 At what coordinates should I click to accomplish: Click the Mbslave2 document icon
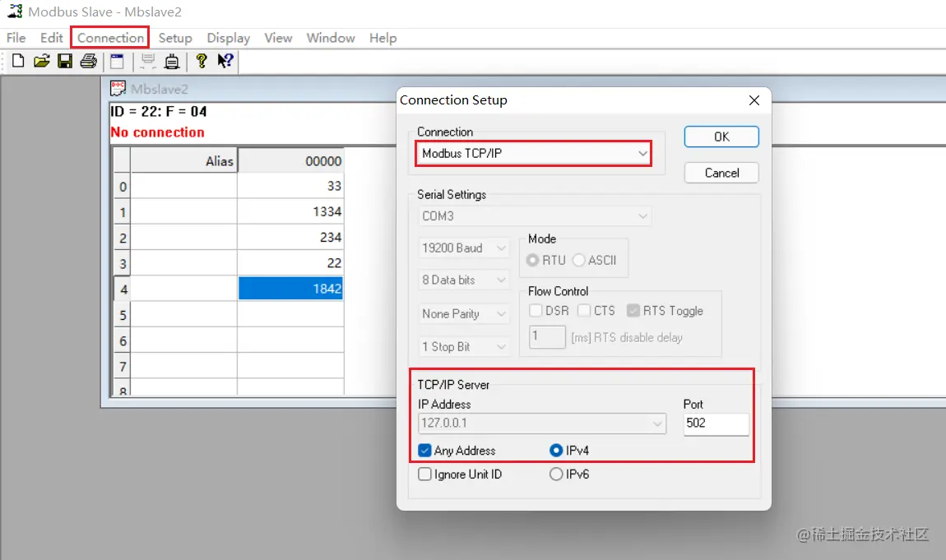[x=118, y=89]
